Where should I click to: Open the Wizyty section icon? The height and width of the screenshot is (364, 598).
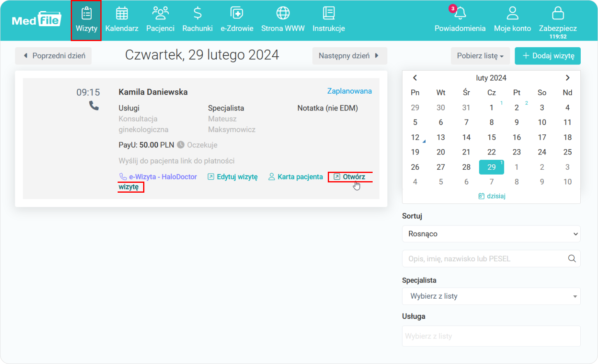tap(86, 13)
